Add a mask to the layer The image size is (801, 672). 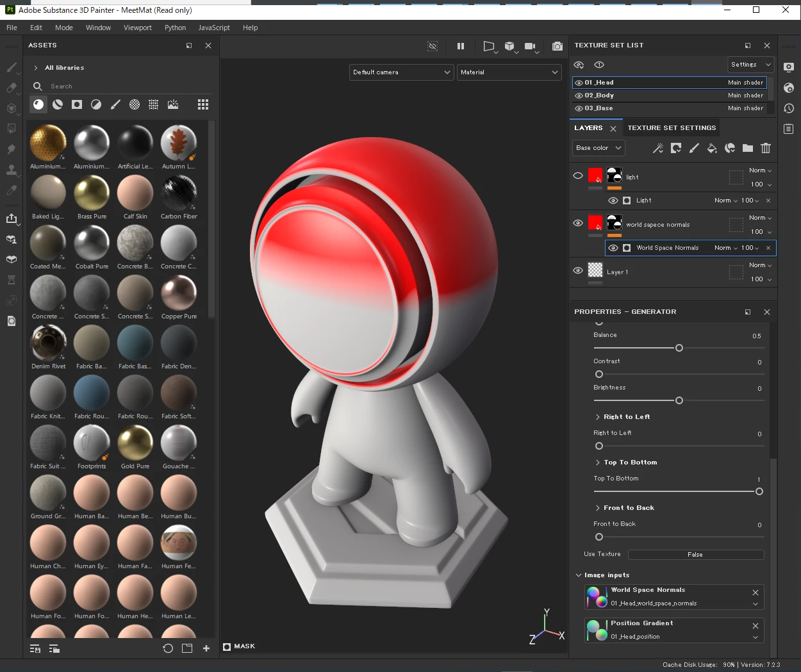click(676, 148)
